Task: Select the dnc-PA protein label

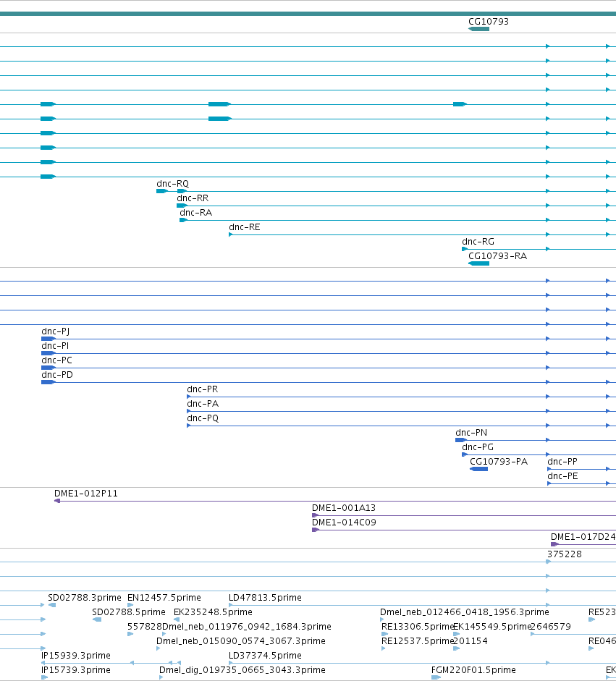Action: 203,404
